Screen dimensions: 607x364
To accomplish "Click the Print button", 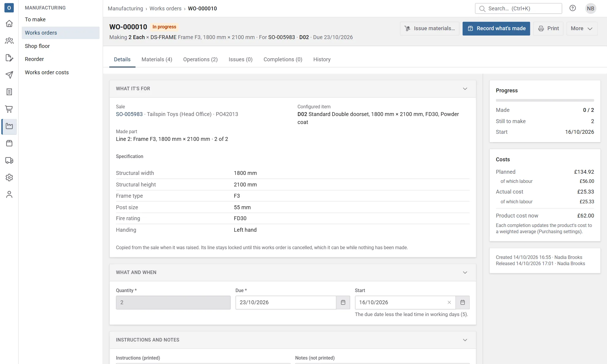I will pos(548,28).
